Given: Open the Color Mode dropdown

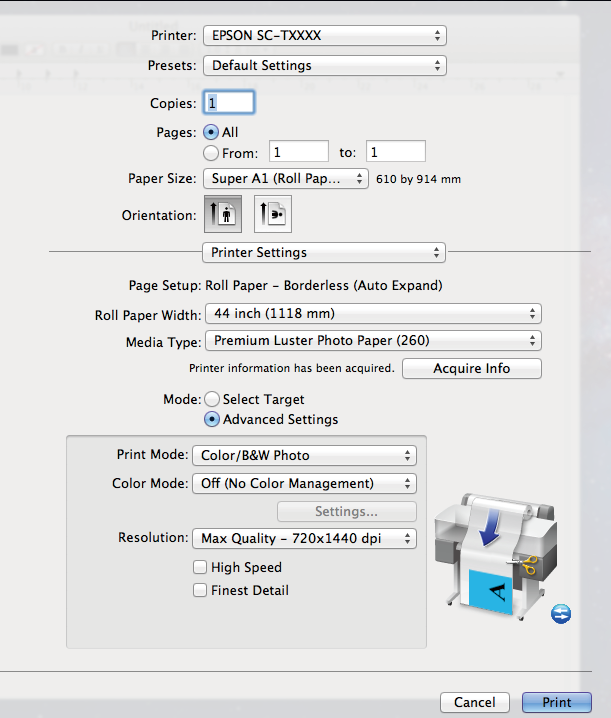Looking at the screenshot, I should pyautogui.click(x=305, y=484).
